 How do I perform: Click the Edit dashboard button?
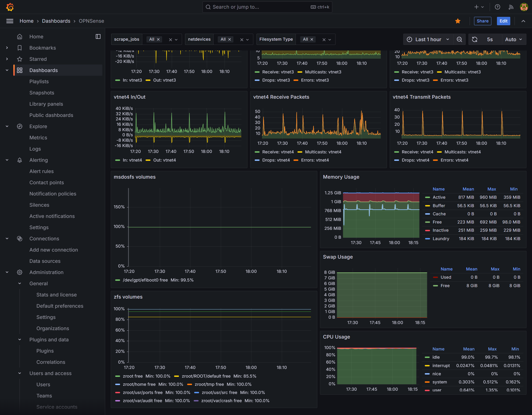[x=503, y=21]
